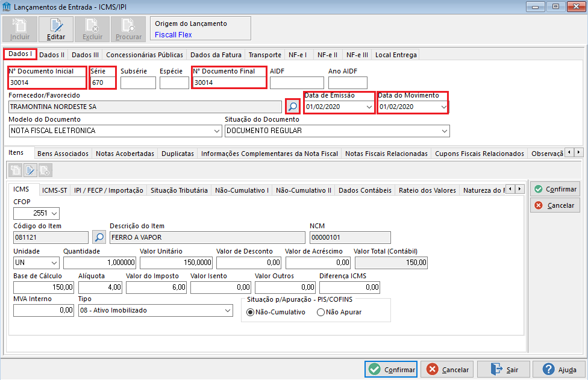Switch to Transporte tab
Screen dimensions: 588x380
(264, 55)
